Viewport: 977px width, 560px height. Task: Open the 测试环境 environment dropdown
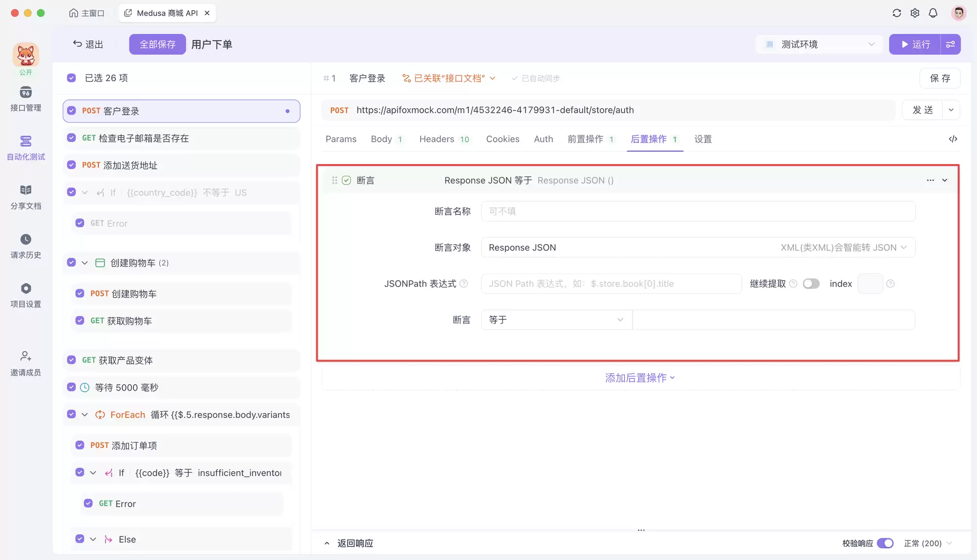(x=819, y=44)
